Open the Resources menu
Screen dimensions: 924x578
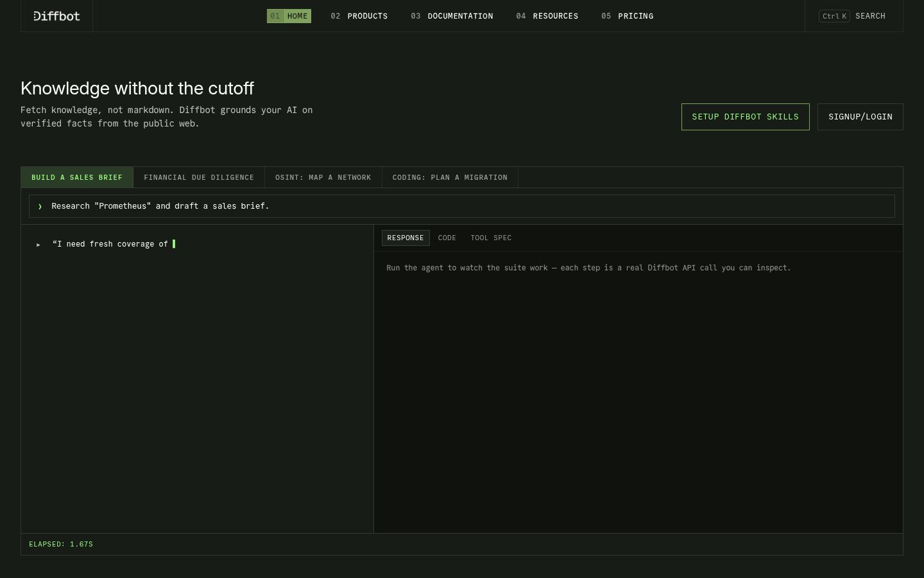pyautogui.click(x=547, y=16)
